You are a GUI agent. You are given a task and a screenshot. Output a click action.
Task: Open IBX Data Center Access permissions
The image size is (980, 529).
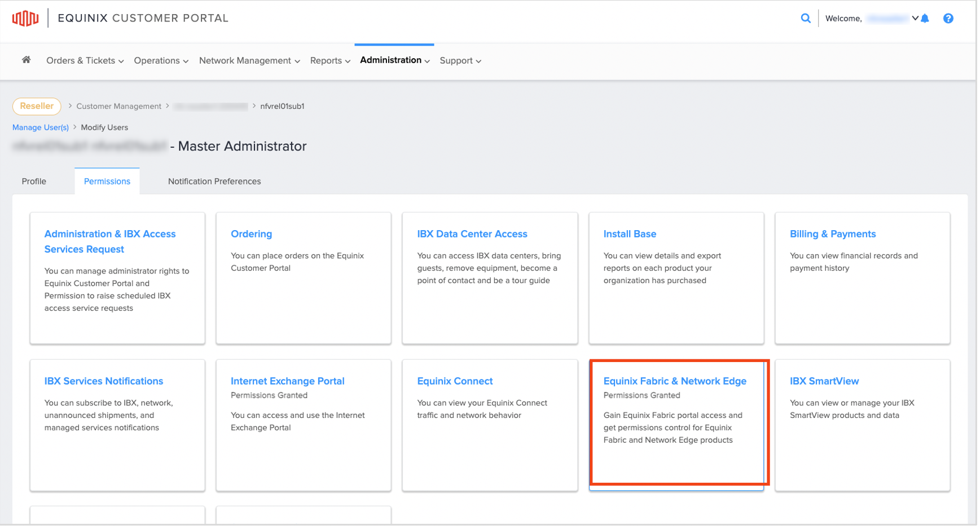pyautogui.click(x=490, y=278)
